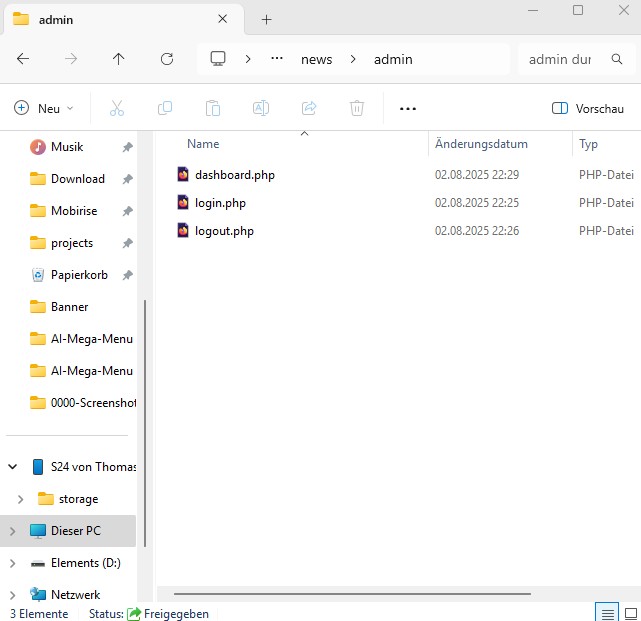Click the Rename icon in toolbar

coord(260,108)
